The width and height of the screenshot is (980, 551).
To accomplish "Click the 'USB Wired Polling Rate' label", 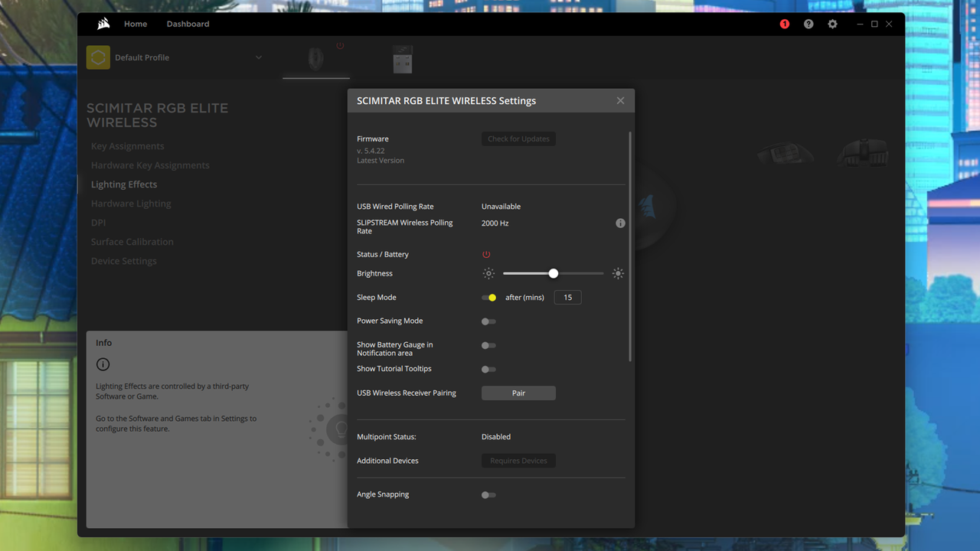I will (x=395, y=207).
